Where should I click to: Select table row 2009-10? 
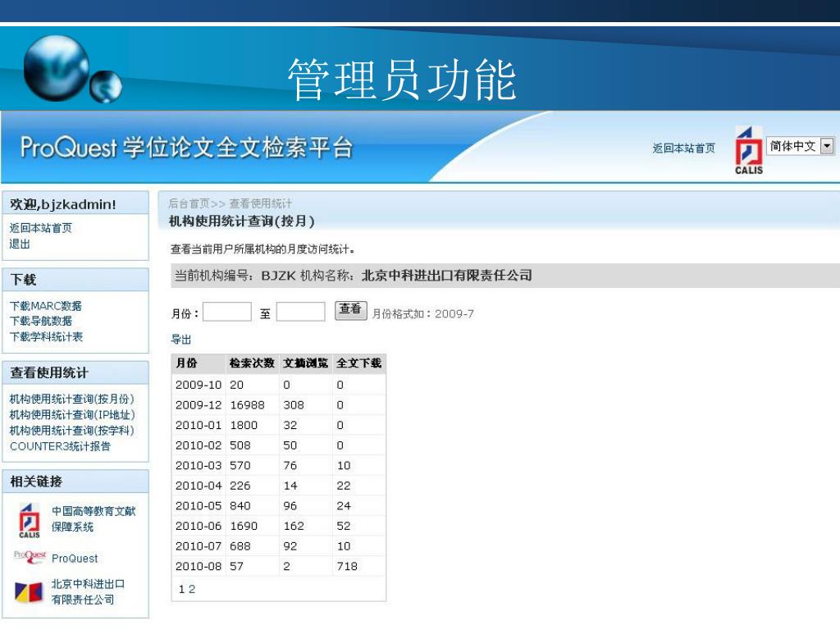[x=279, y=385]
